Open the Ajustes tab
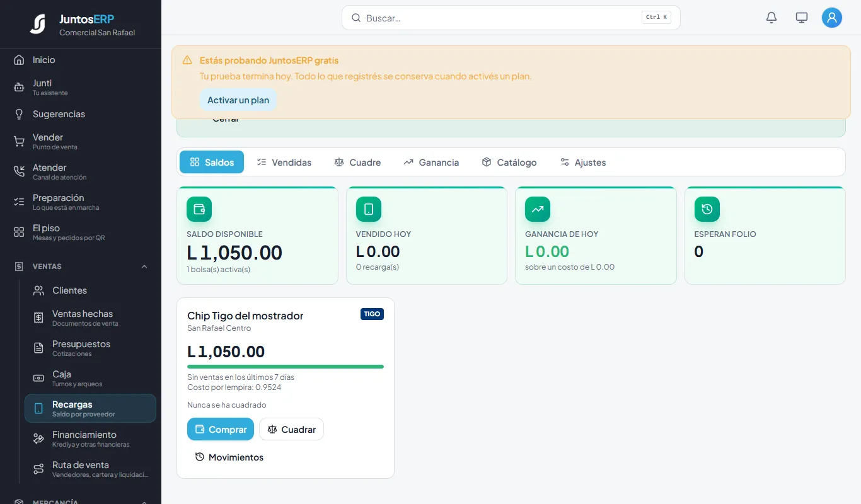Image resolution: width=861 pixels, height=504 pixels. (583, 162)
